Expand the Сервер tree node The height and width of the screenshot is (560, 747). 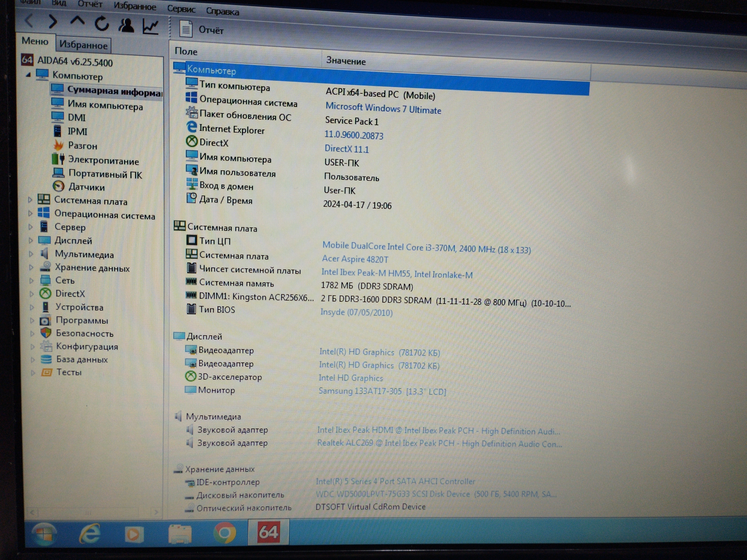[x=31, y=227]
